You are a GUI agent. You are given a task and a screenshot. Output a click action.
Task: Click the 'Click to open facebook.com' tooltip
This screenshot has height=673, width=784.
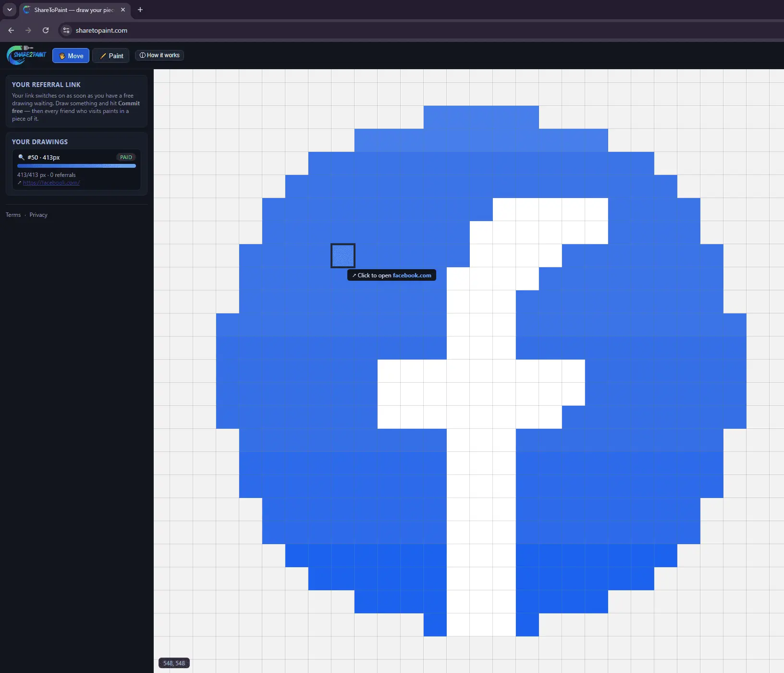392,275
